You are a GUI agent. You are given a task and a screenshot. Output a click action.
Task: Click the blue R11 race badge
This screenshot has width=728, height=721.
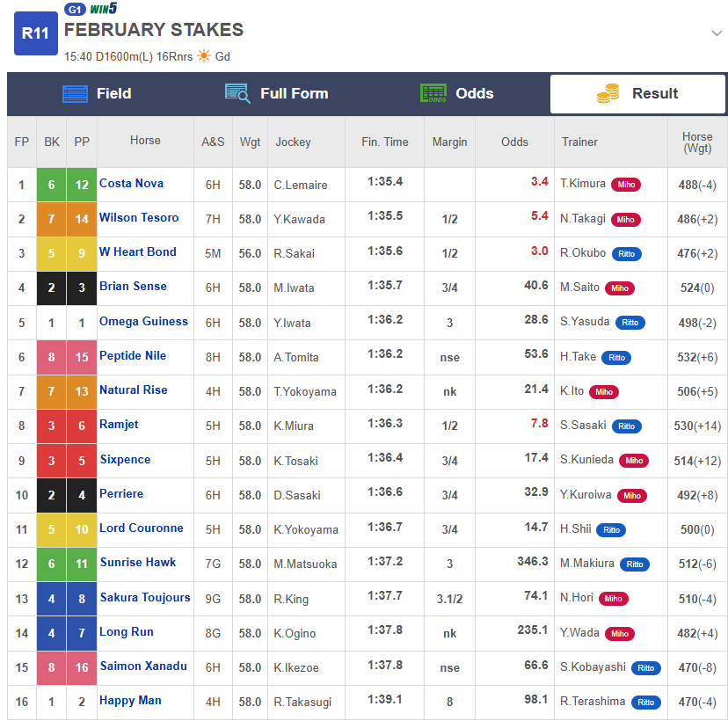[x=36, y=33]
